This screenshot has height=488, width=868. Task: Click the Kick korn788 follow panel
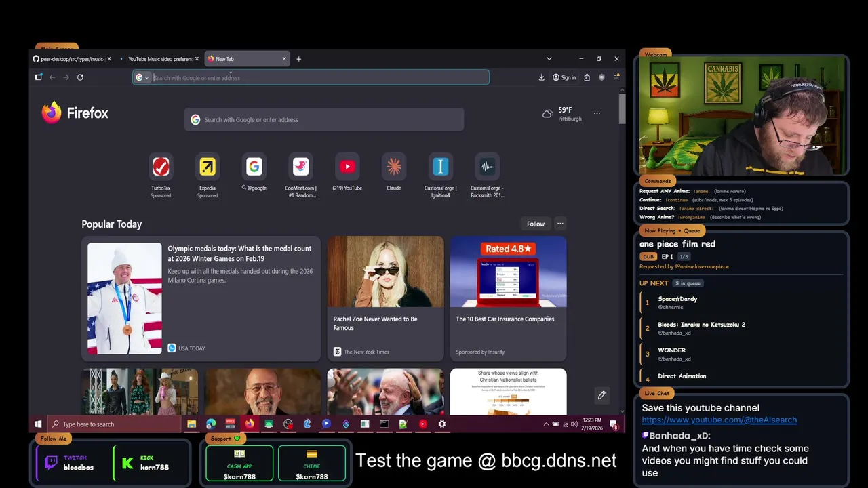coord(151,463)
